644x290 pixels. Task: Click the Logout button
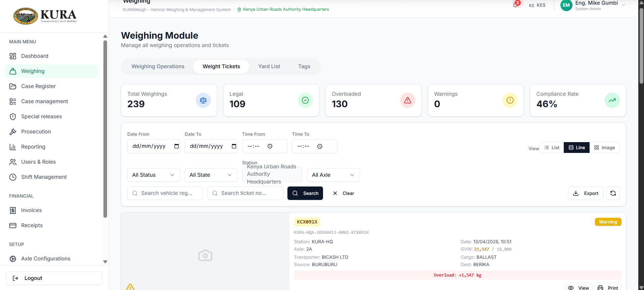[54, 278]
